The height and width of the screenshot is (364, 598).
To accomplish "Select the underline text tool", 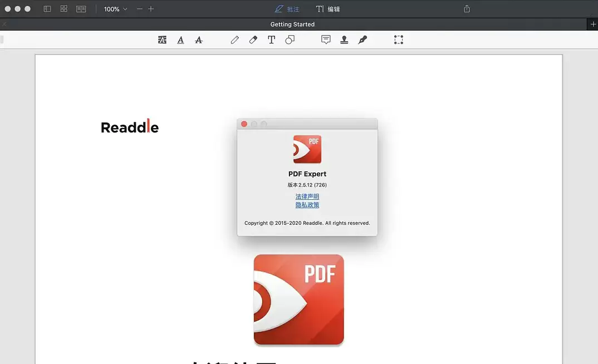I will (180, 40).
